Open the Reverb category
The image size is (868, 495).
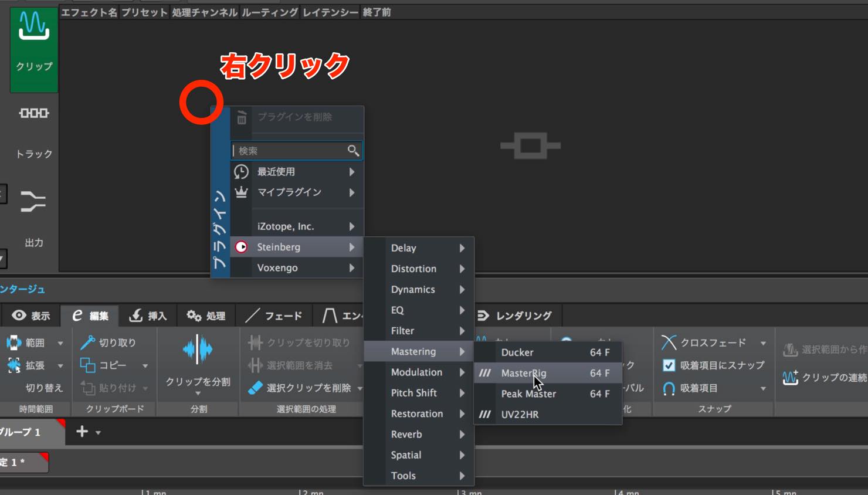(x=419, y=435)
